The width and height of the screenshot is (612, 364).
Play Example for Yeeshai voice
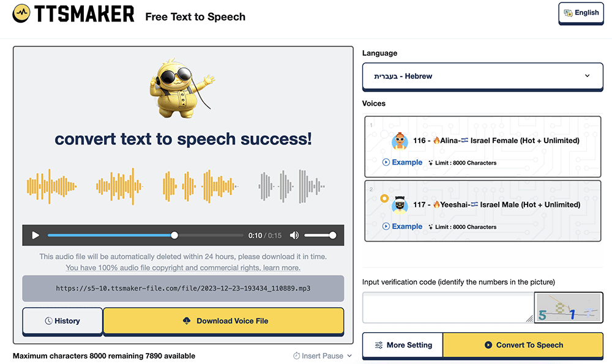click(x=403, y=226)
